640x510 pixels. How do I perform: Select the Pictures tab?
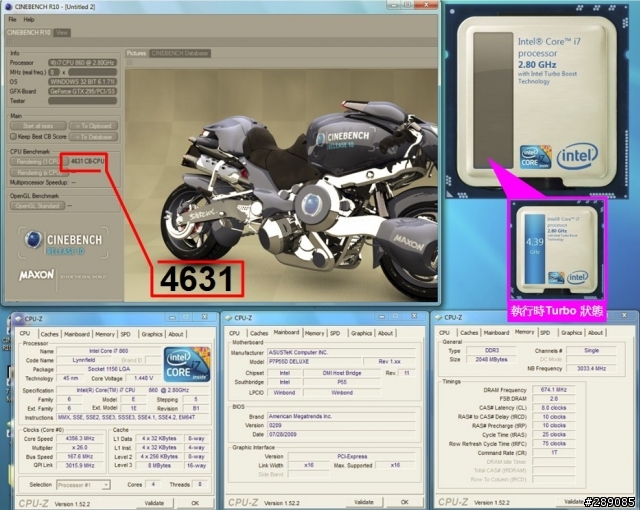pyautogui.click(x=136, y=53)
